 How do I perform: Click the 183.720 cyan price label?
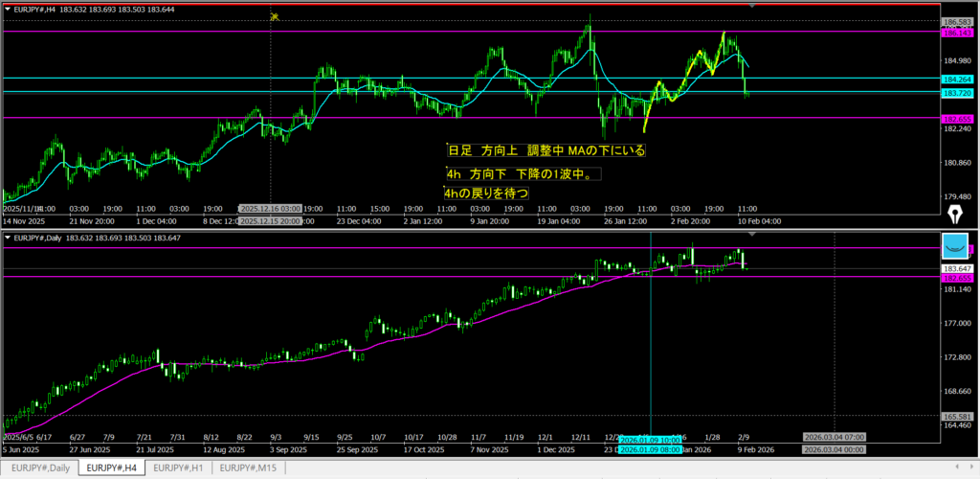coord(957,93)
